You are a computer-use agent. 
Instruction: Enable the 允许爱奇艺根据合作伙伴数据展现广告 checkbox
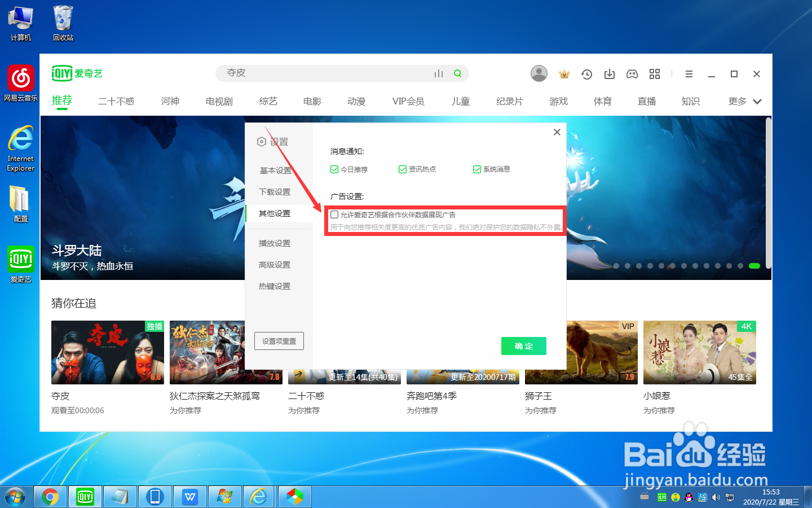click(x=334, y=214)
